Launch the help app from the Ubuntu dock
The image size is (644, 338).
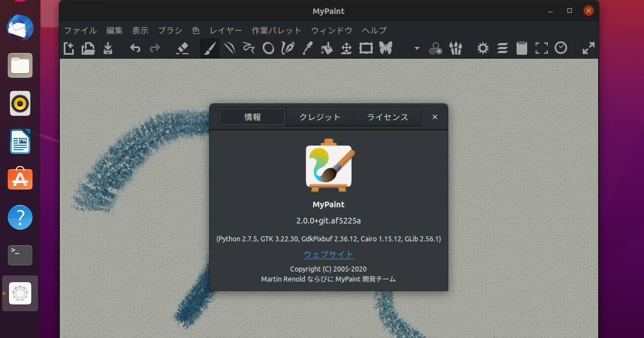(x=20, y=217)
